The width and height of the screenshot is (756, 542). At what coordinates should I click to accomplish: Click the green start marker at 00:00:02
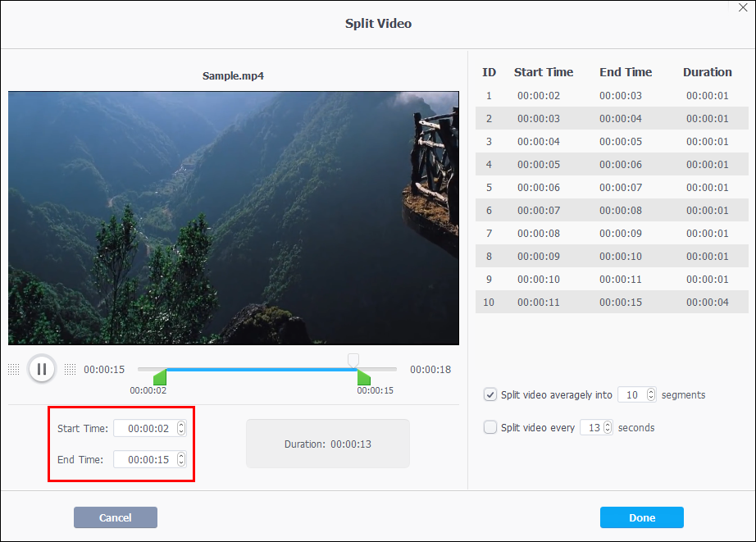coord(160,377)
